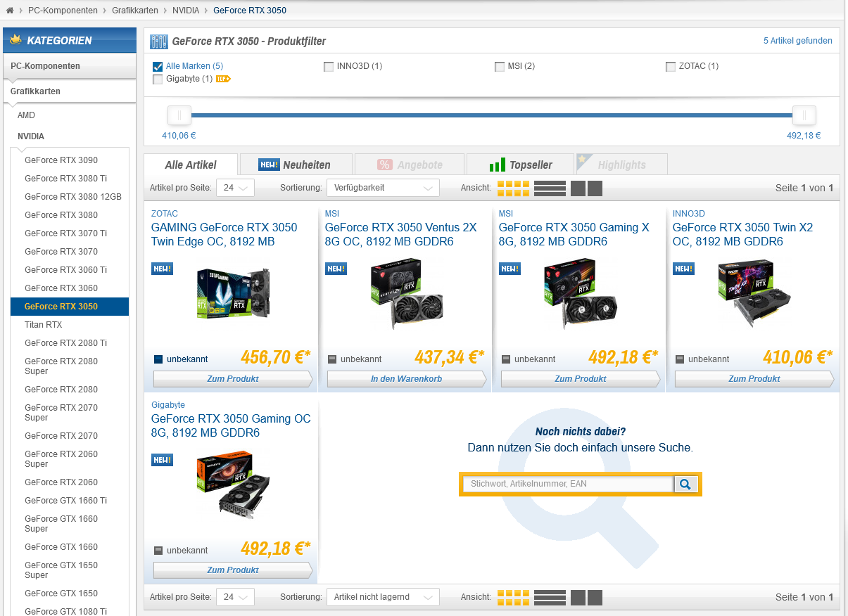848x616 pixels.
Task: Click the home icon in the breadcrumb
Action: tap(10, 10)
